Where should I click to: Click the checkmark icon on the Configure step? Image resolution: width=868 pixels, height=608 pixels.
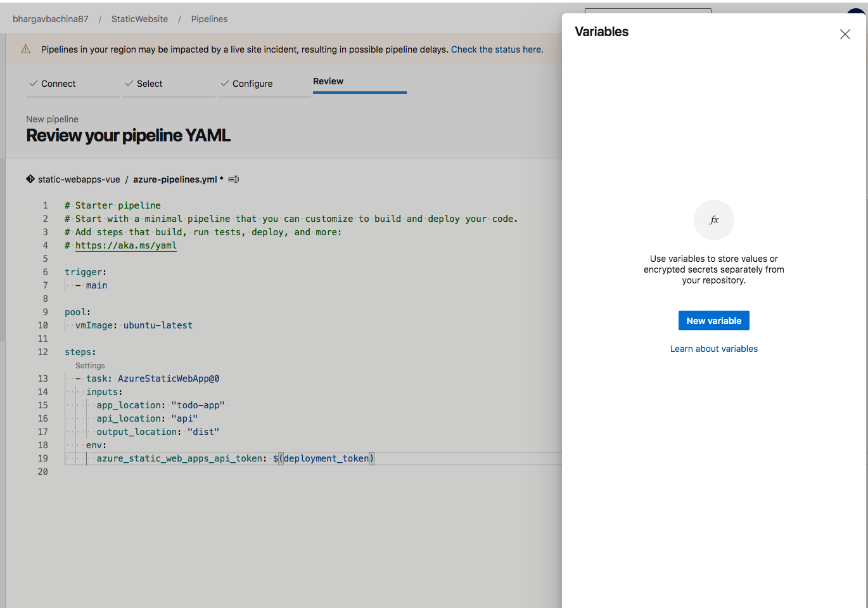(x=224, y=83)
